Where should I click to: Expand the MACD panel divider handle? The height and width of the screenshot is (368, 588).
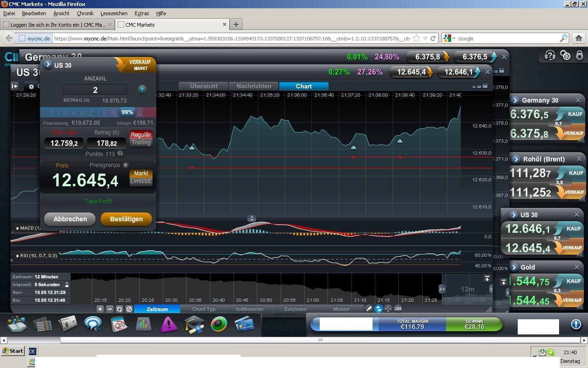[252, 218]
